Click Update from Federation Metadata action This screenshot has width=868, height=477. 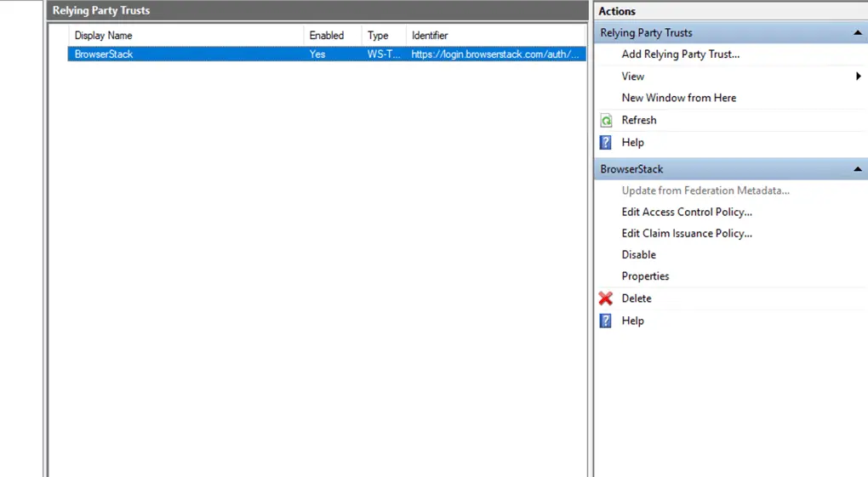[x=705, y=190]
